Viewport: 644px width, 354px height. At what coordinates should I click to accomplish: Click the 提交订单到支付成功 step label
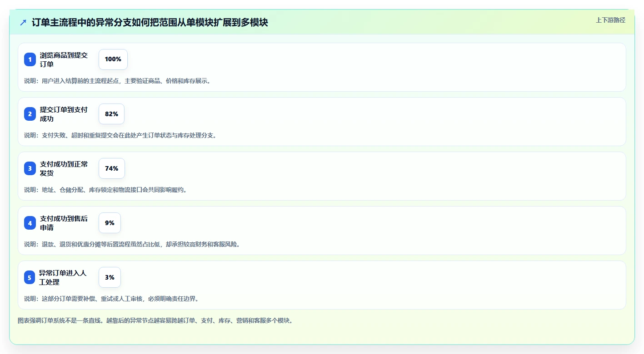pos(64,114)
